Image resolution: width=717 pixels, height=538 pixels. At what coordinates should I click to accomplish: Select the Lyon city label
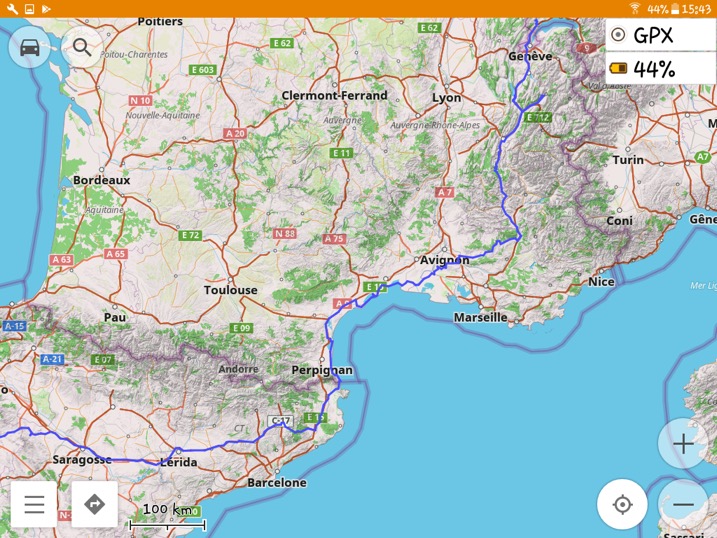[446, 98]
